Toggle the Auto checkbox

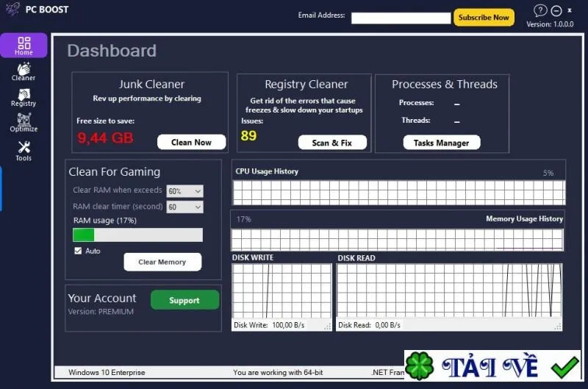tap(78, 251)
